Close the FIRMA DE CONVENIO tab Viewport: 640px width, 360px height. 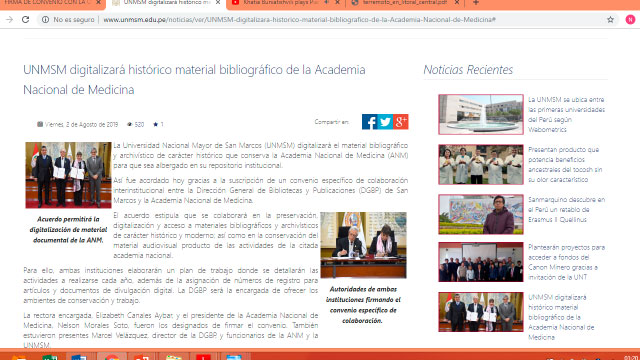98,2
